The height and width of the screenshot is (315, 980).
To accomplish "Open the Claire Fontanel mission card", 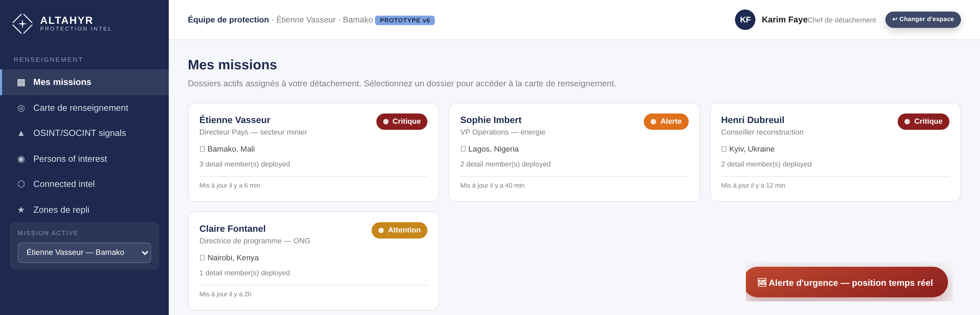I will 313,261.
